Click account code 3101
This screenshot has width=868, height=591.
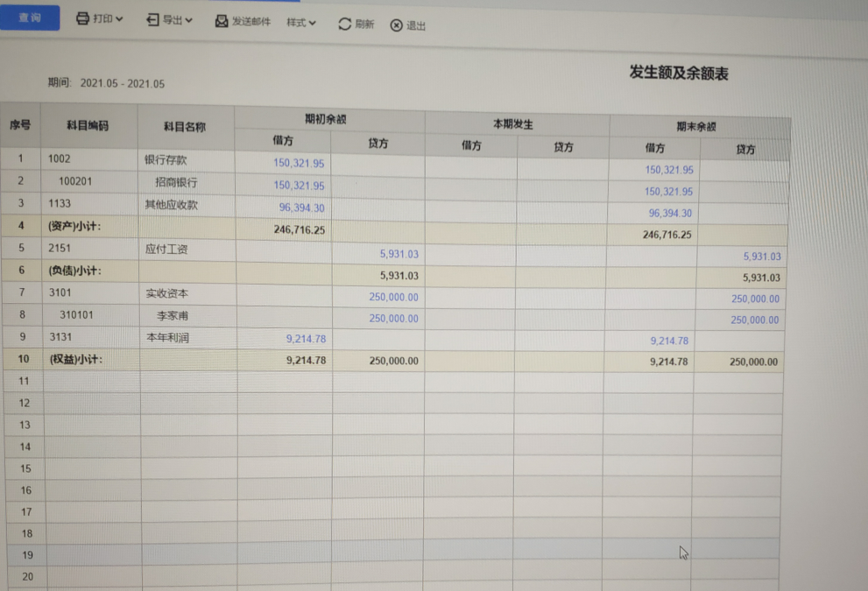[x=60, y=292]
